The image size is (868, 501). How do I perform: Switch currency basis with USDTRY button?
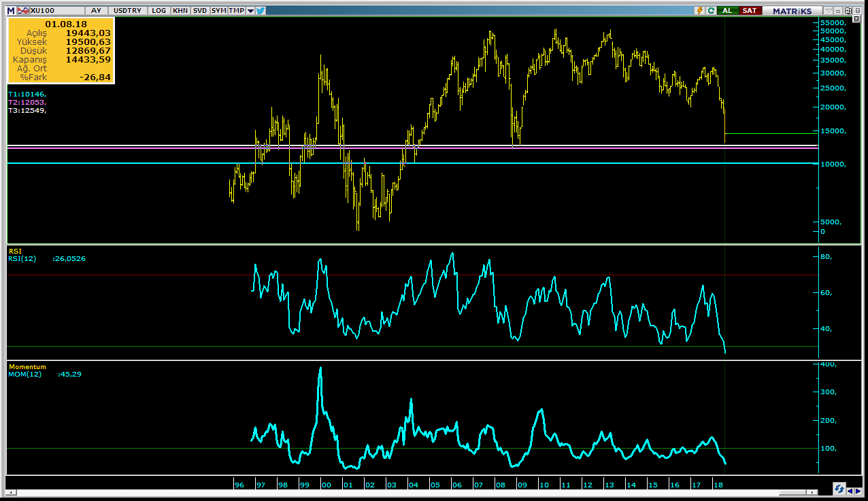point(128,11)
